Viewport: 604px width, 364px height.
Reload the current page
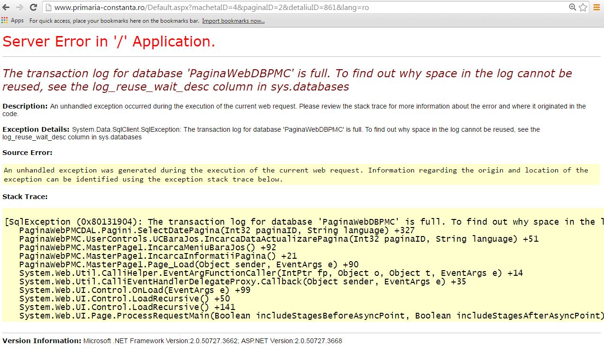click(x=33, y=8)
